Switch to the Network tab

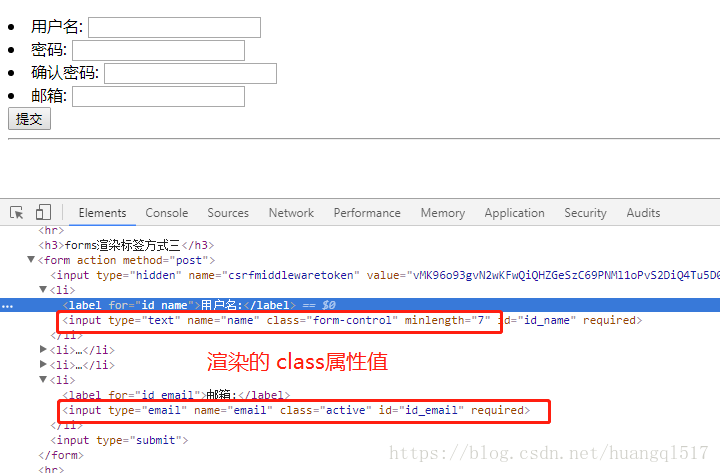click(291, 213)
